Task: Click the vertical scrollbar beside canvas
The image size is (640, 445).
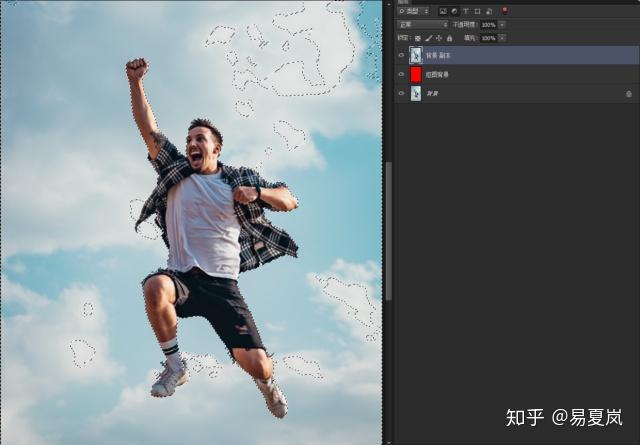Action: click(x=389, y=231)
